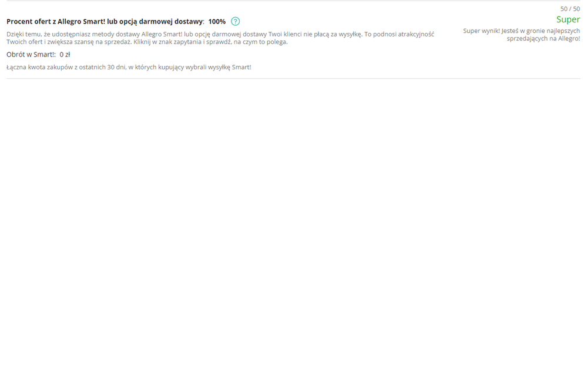
Task: Click "sprzedających na Allegro!" text line
Action: 543,38
